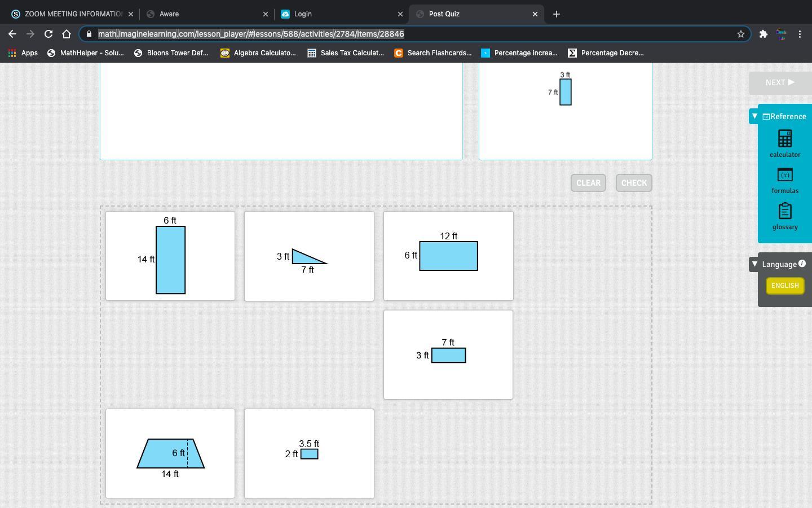
Task: Click the NEXT button
Action: coord(780,82)
